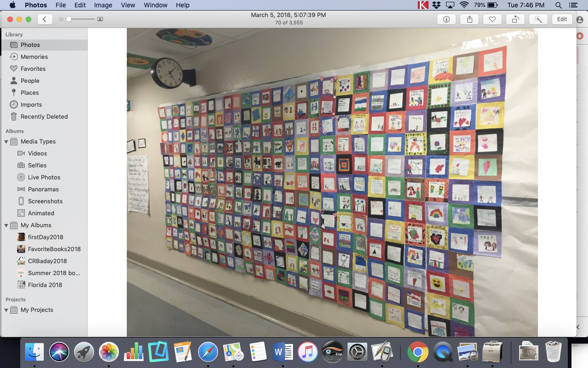Launch Google Chrome from the Dock

point(417,352)
